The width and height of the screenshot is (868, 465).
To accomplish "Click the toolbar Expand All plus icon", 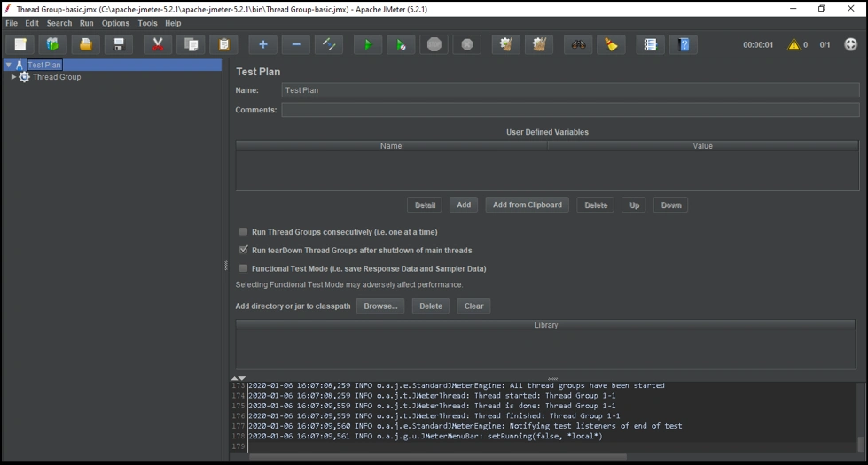I will coord(262,44).
